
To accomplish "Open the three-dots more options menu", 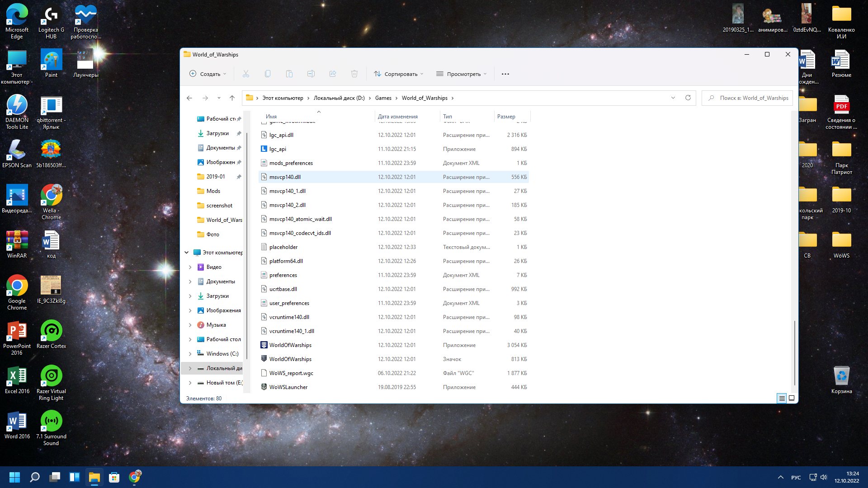I will tap(505, 74).
